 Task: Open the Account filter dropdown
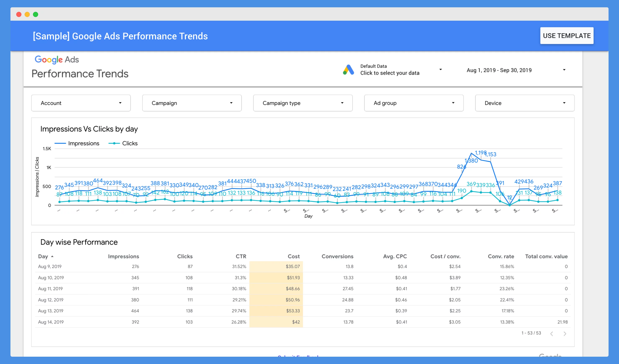point(81,103)
